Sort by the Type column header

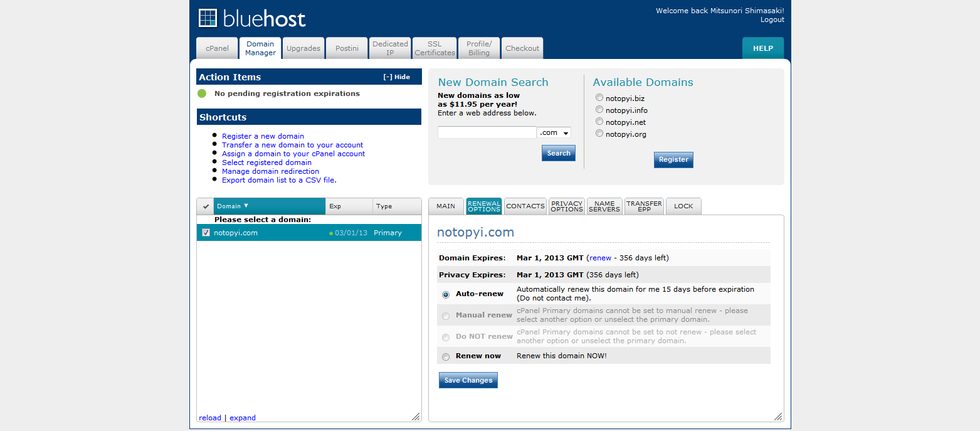tap(397, 206)
